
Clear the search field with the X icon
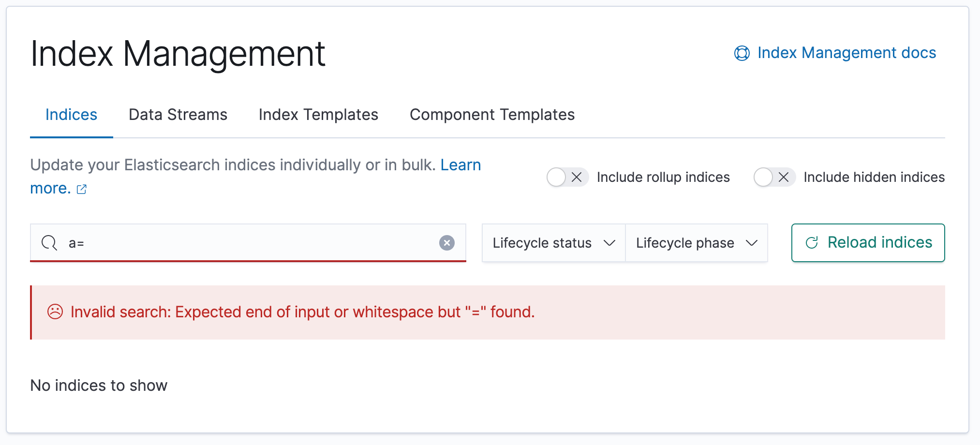pos(446,243)
